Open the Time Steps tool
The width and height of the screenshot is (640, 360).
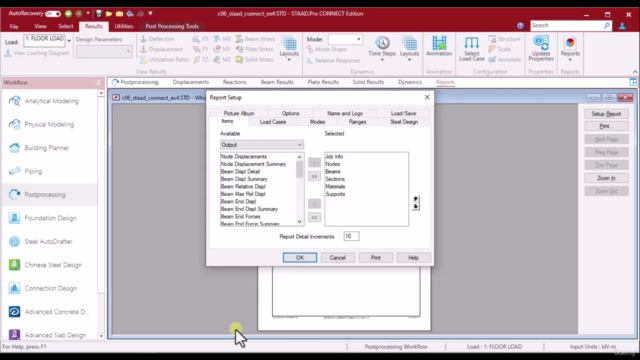(382, 48)
